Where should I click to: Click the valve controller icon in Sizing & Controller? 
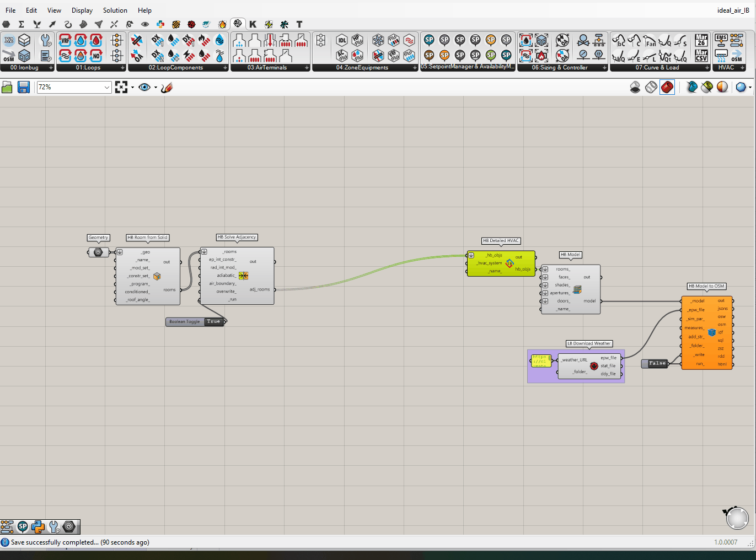coord(583,40)
